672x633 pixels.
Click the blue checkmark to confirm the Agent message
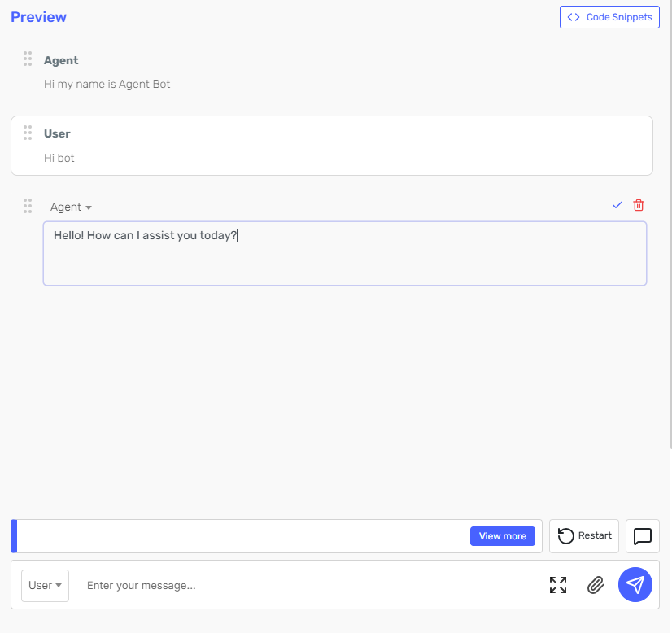pos(617,205)
